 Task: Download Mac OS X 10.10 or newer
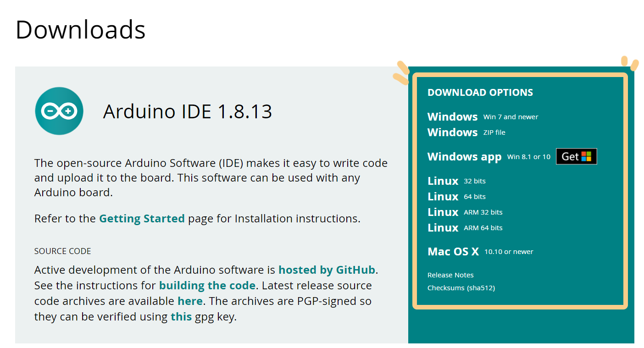480,251
